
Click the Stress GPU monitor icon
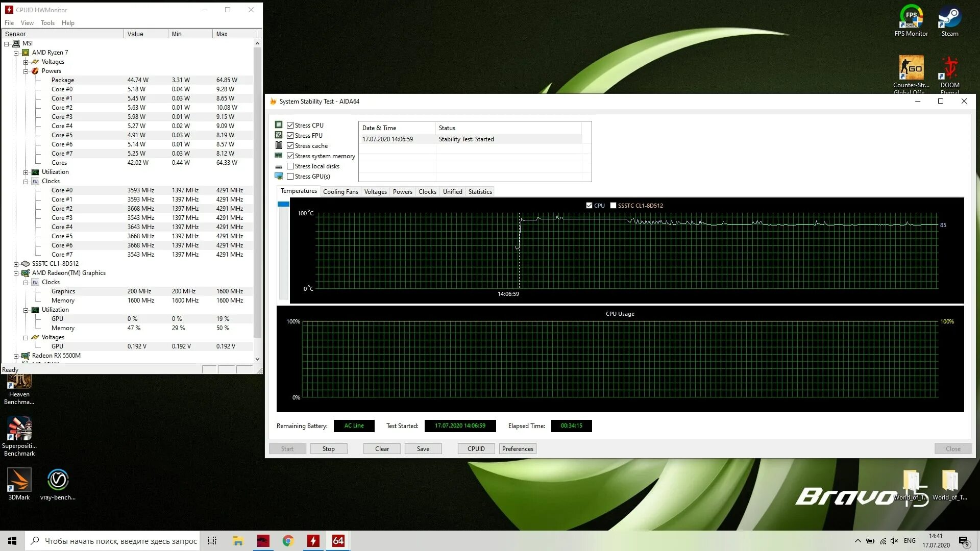click(x=279, y=177)
